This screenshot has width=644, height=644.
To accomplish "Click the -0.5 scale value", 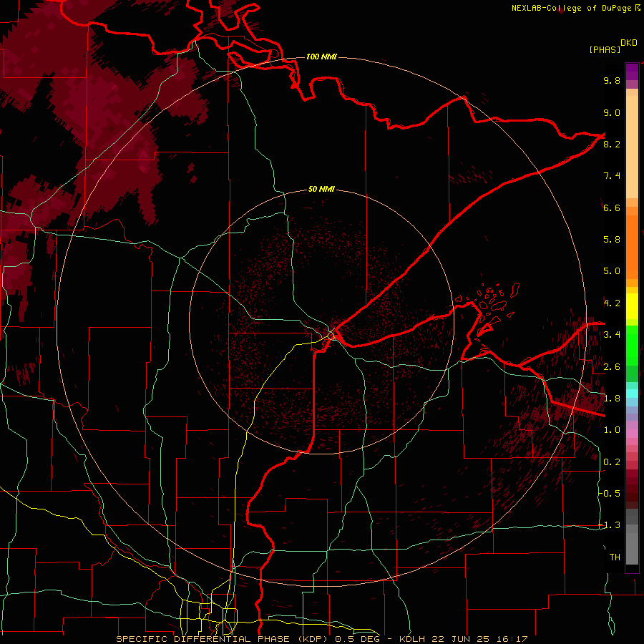I will coord(610,494).
